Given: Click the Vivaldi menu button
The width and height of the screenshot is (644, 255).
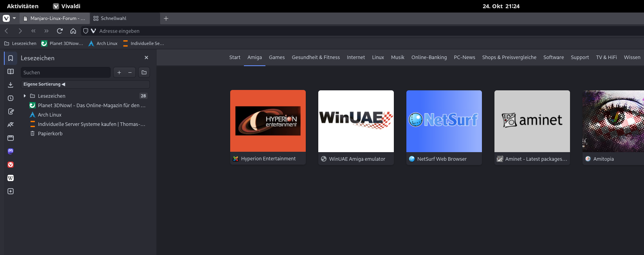Looking at the screenshot, I should 6,18.
